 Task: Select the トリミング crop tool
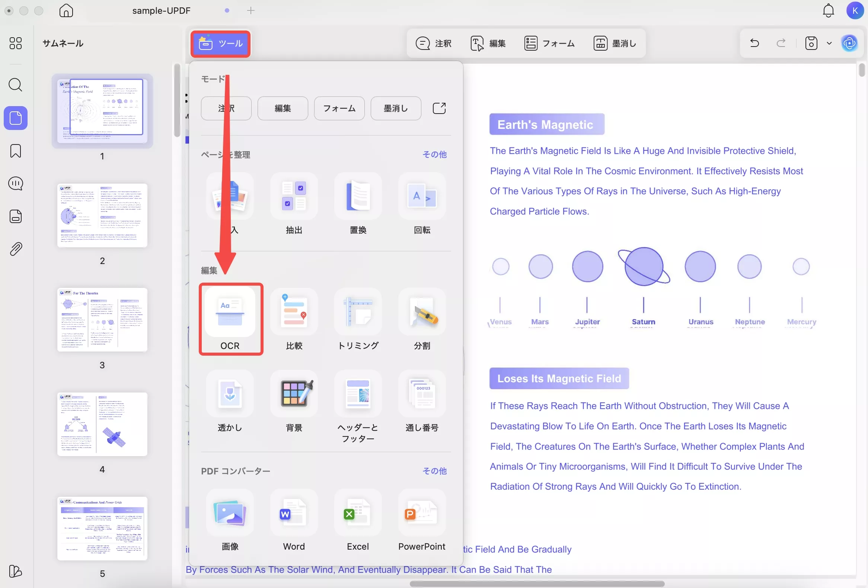358,312
